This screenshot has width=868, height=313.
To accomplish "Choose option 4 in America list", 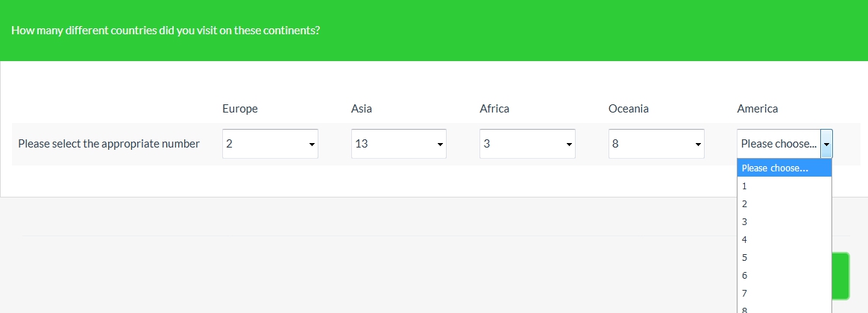I will pos(784,240).
